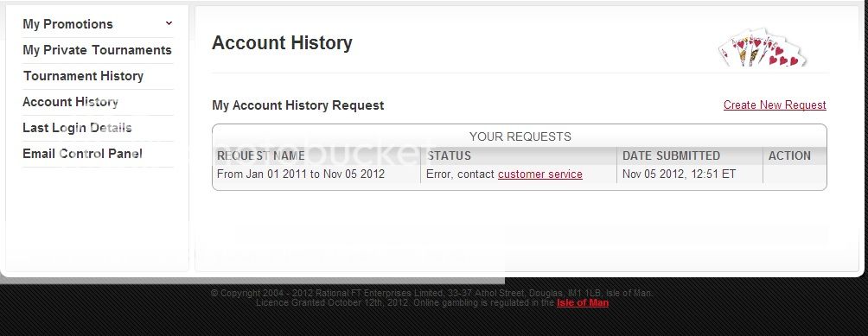Click the Create New Request link
The width and height of the screenshot is (868, 336).
775,105
